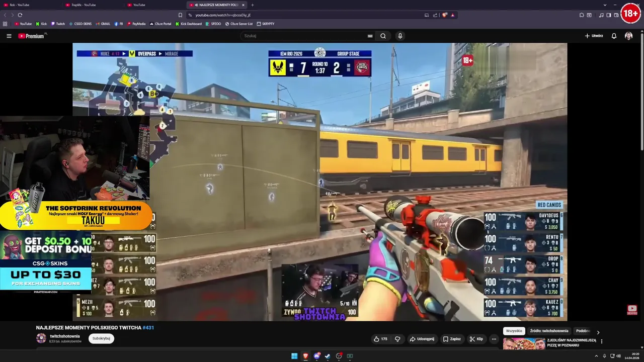Viewport: 644px width, 362px height.
Task: Go back with browser back arrow
Action: tap(6, 15)
